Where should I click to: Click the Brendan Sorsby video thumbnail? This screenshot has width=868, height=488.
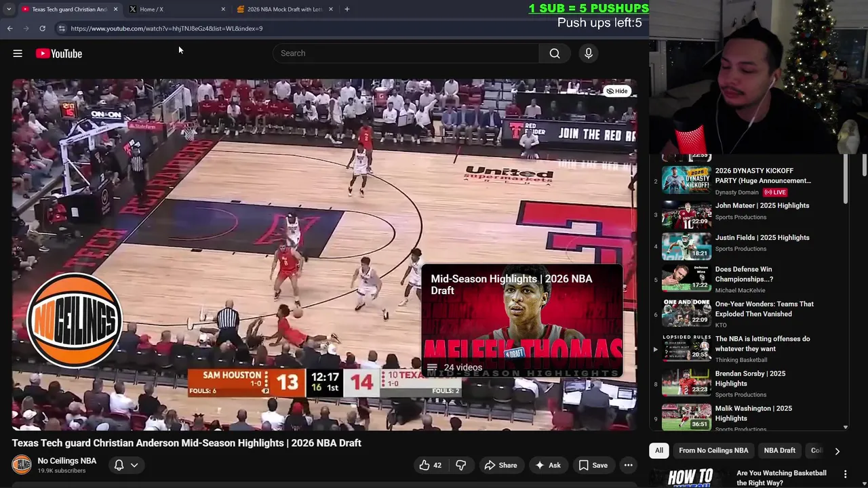(x=686, y=382)
